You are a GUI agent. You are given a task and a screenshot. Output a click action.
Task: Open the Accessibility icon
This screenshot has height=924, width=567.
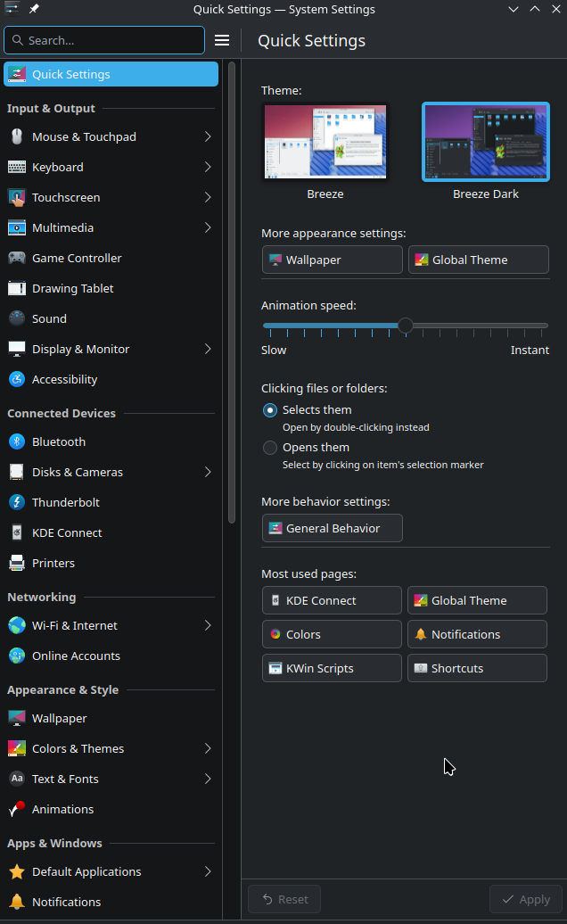tap(16, 380)
